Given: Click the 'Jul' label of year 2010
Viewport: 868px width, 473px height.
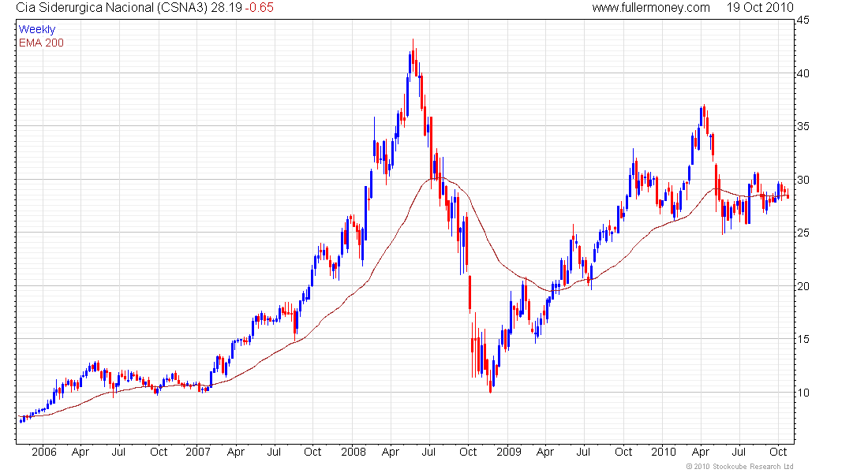Looking at the screenshot, I should pos(739,452).
